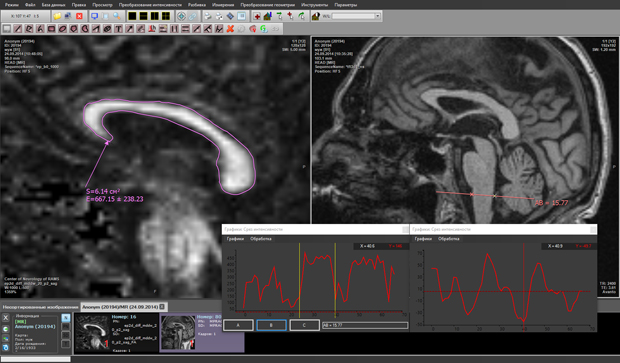Screen dimensions: 620x363
Task: Switch to the Несортированные изображения tab
Action: tap(40, 307)
